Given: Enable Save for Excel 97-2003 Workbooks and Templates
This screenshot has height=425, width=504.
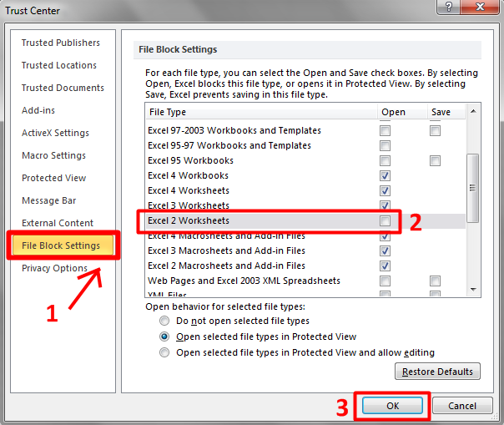Looking at the screenshot, I should [435, 131].
